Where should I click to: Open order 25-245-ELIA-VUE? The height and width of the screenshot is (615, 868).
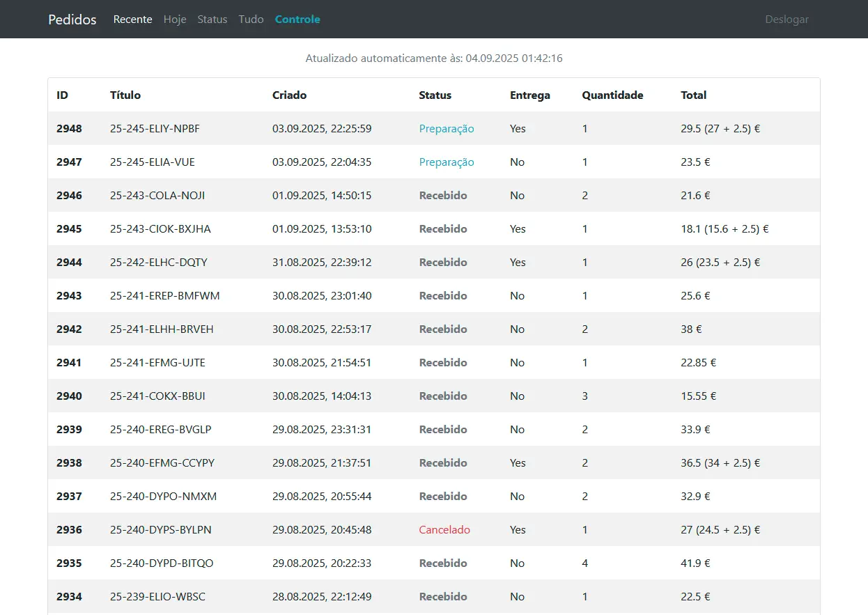(x=153, y=162)
